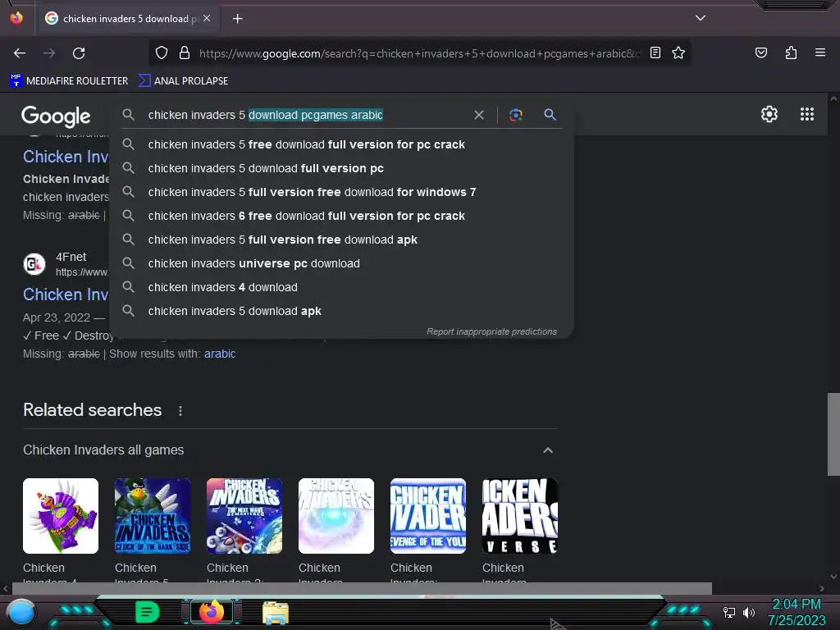Switch to Firefox in the taskbar

[x=212, y=612]
